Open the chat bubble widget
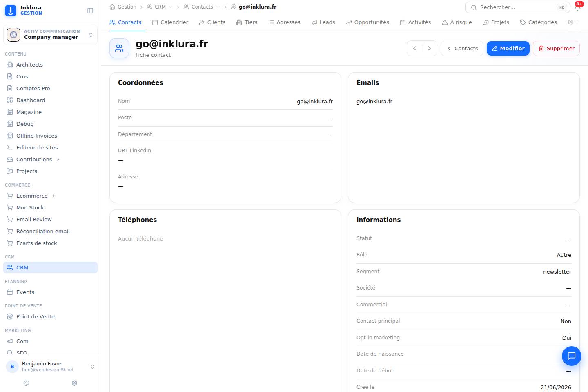The height and width of the screenshot is (392, 588). [x=572, y=356]
